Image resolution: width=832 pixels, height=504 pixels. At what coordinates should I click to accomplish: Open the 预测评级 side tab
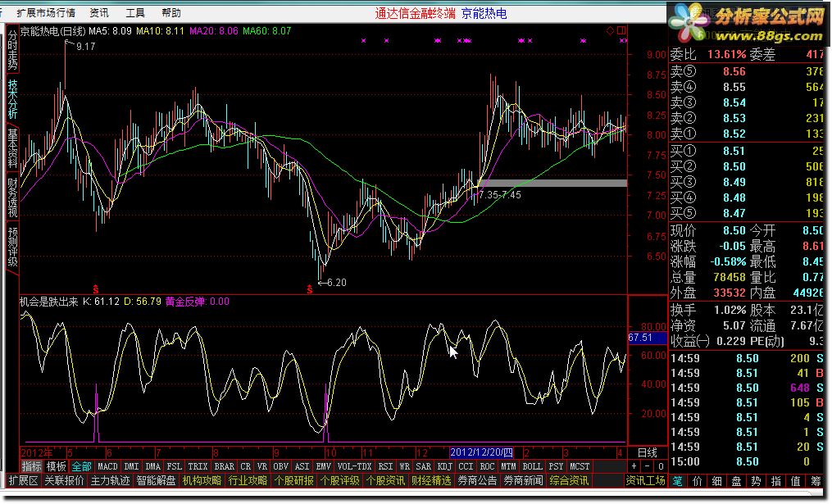[x=12, y=247]
